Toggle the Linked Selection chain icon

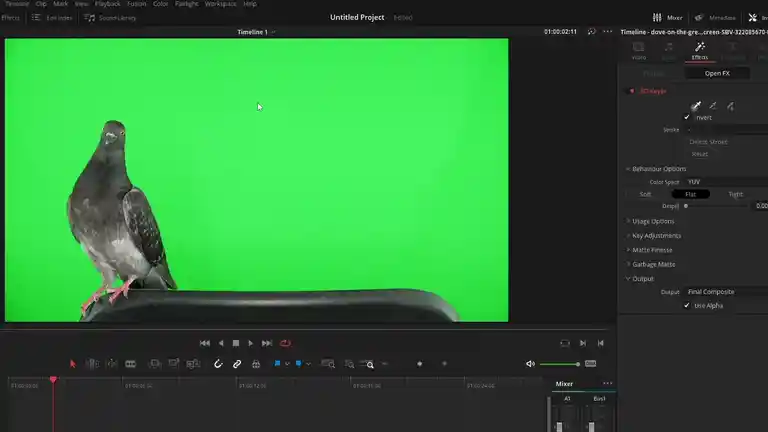click(237, 364)
